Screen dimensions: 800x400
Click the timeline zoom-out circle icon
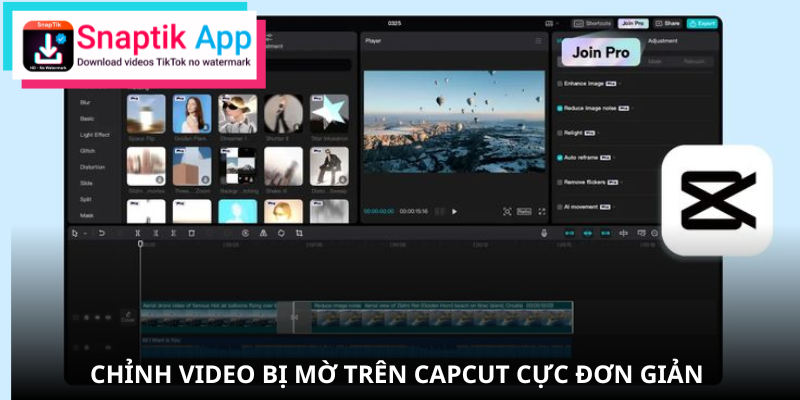point(655,233)
